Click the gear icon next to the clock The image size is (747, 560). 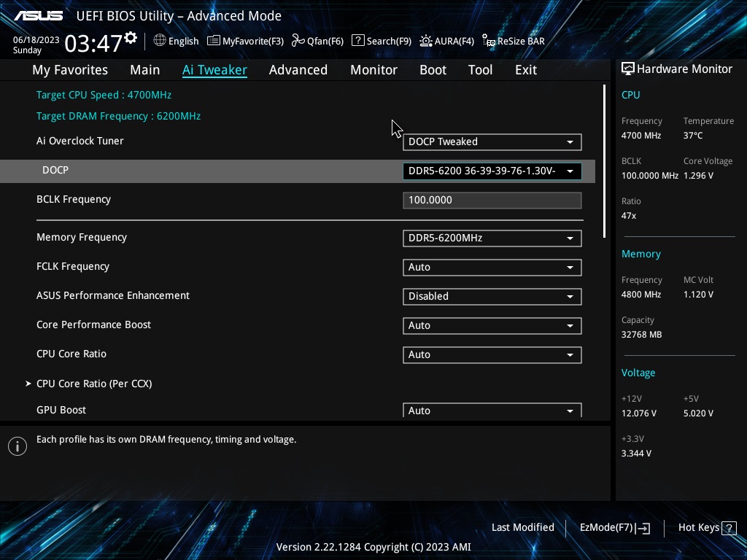tap(131, 35)
